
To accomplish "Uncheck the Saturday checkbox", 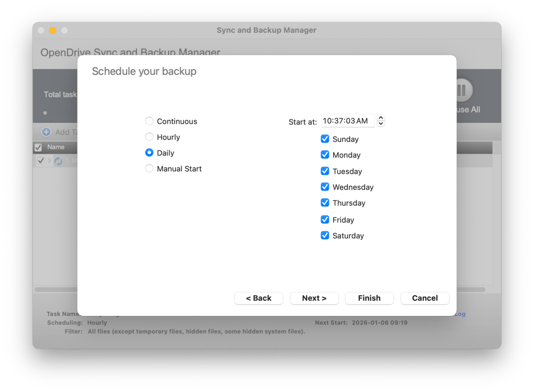I will pos(325,236).
